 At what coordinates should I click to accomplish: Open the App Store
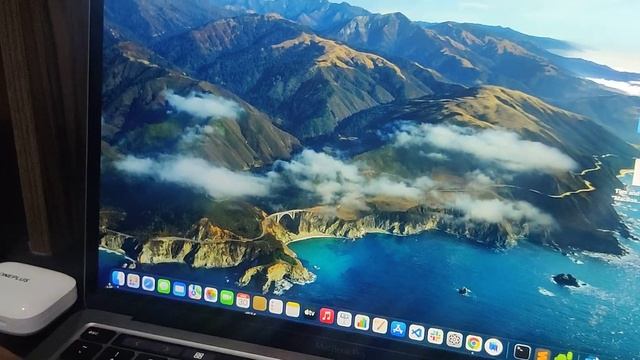[398, 329]
